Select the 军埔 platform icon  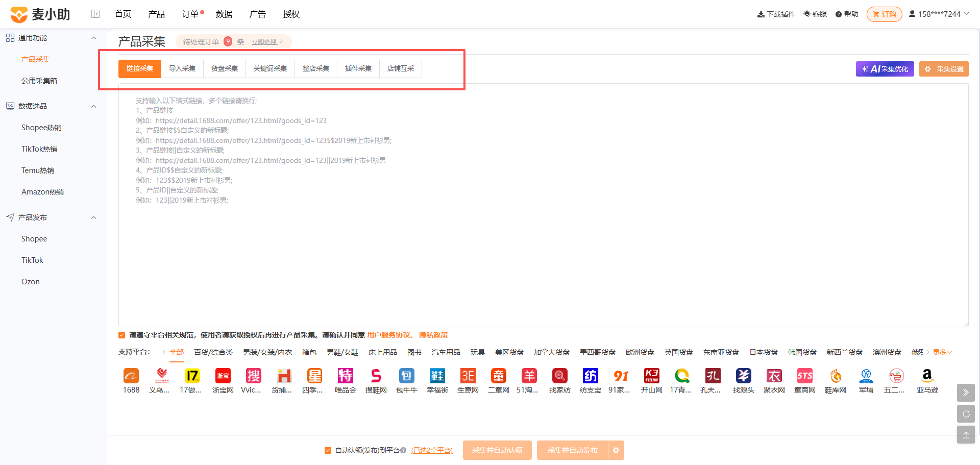866,376
